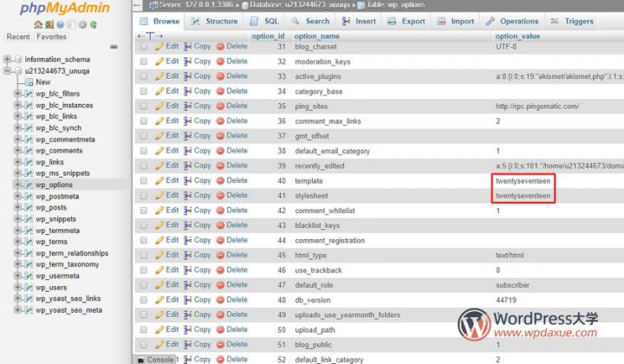
Task: Click the full texts toggle arrows icon
Action: point(150,36)
